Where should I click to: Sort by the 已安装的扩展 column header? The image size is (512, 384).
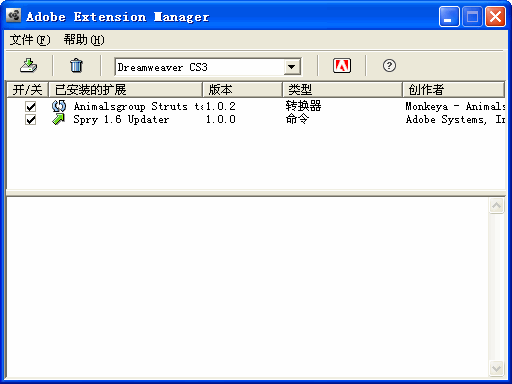(x=125, y=90)
